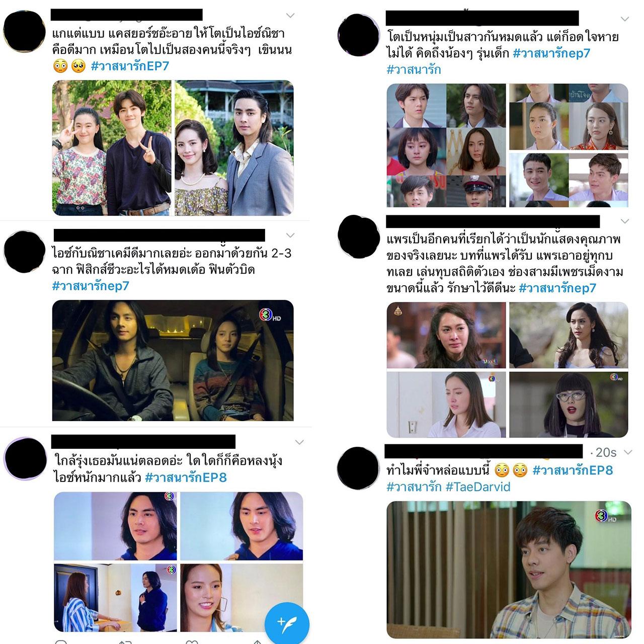View the photo of the smiling woman with hoop earrings

pyautogui.click(x=242, y=598)
